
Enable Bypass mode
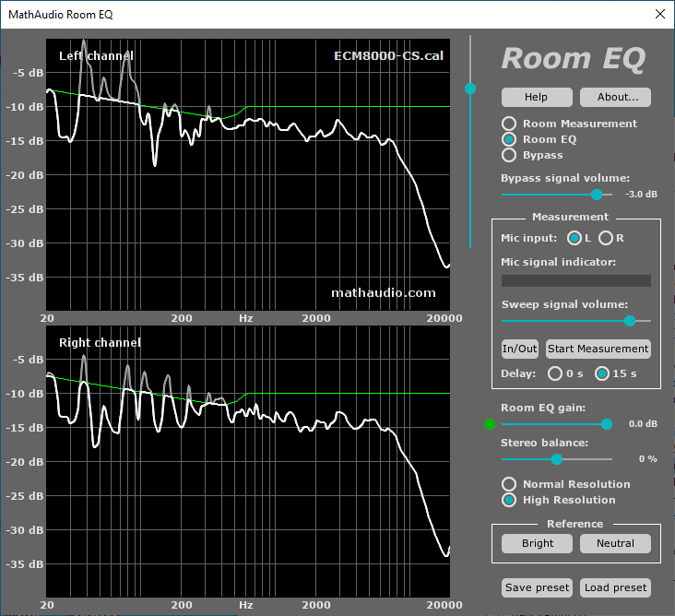pyautogui.click(x=508, y=155)
